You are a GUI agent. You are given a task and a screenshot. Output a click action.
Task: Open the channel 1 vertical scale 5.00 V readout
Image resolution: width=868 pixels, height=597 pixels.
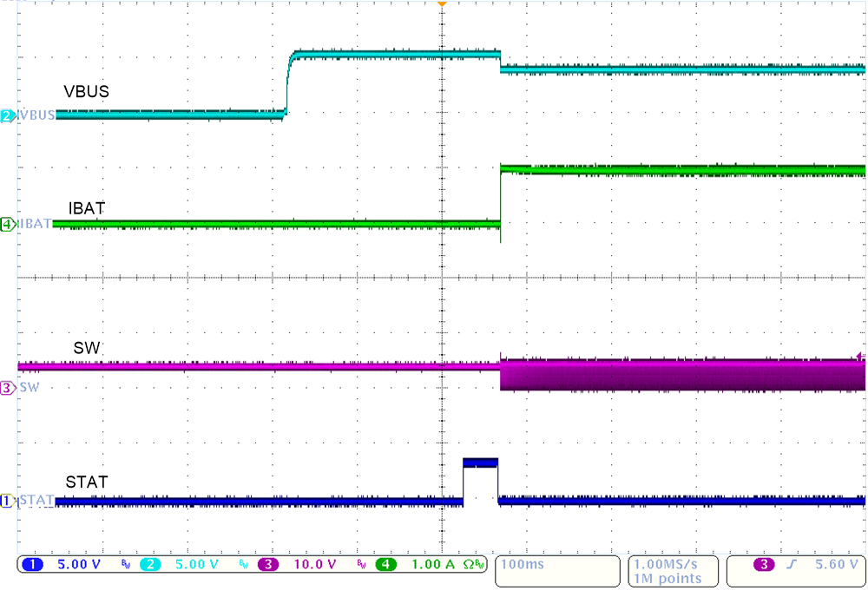[78, 565]
